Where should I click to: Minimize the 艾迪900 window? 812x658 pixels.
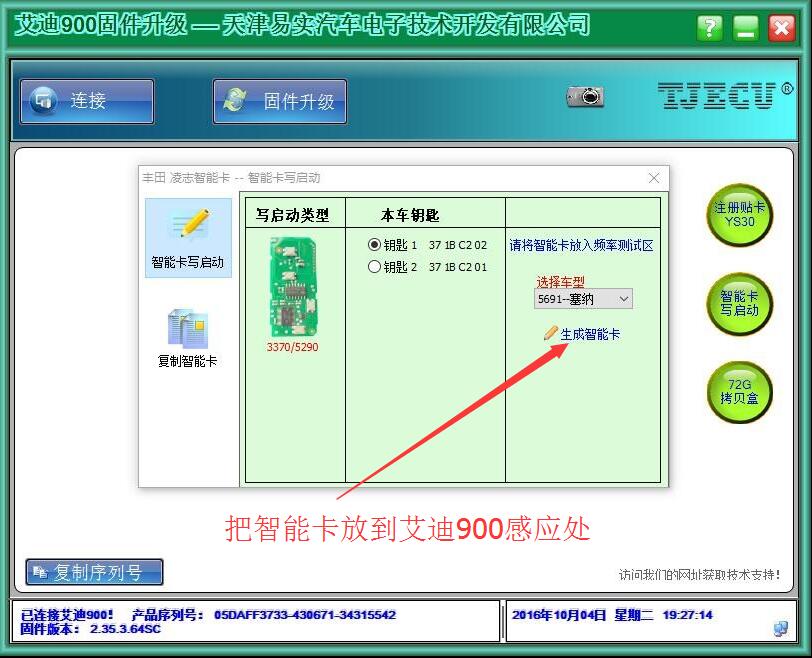click(x=746, y=27)
